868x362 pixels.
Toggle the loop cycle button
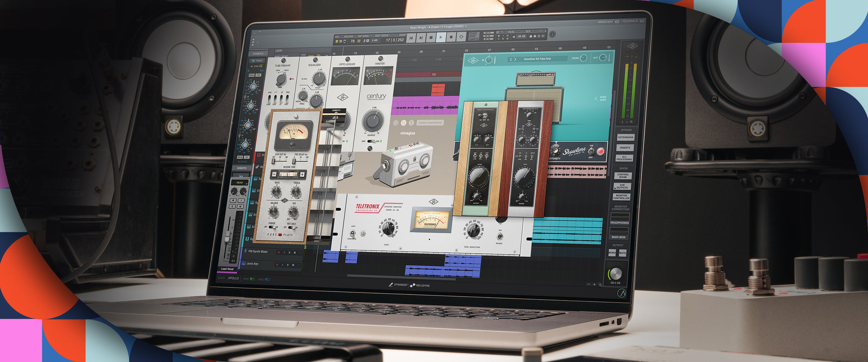click(x=461, y=37)
